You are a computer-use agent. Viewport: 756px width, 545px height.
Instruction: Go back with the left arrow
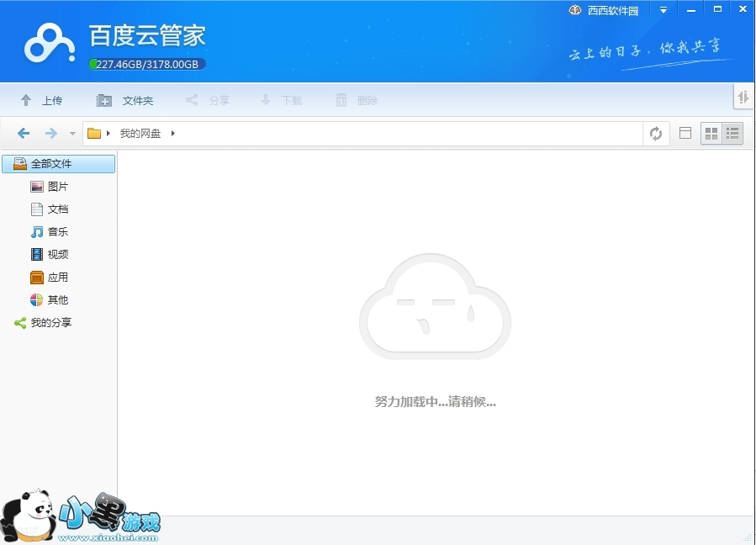click(x=24, y=134)
